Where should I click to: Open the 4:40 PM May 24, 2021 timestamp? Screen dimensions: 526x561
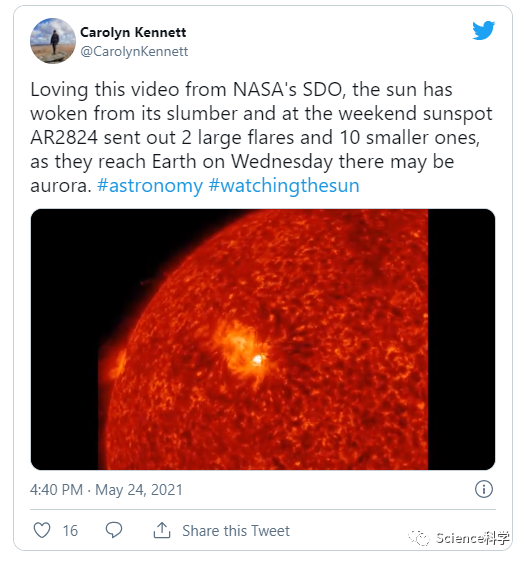106,489
